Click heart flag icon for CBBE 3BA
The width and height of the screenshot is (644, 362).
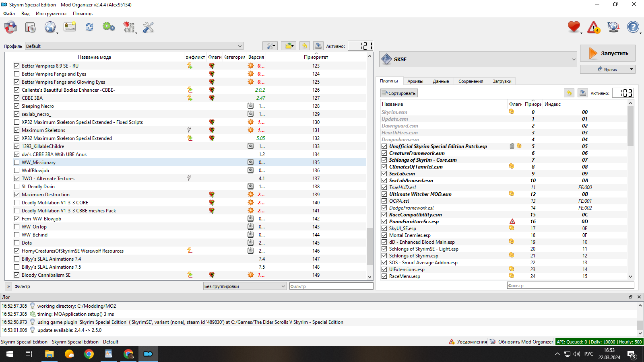(212, 98)
